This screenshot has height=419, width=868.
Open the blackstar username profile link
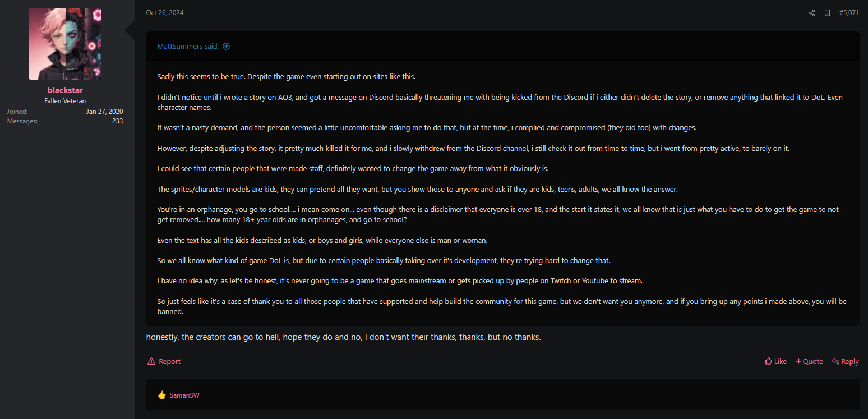click(x=65, y=90)
